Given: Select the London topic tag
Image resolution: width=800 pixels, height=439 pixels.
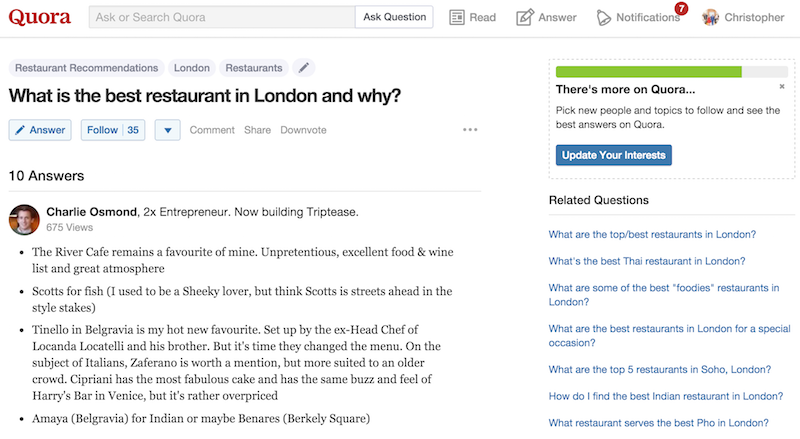Looking at the screenshot, I should click(x=192, y=68).
